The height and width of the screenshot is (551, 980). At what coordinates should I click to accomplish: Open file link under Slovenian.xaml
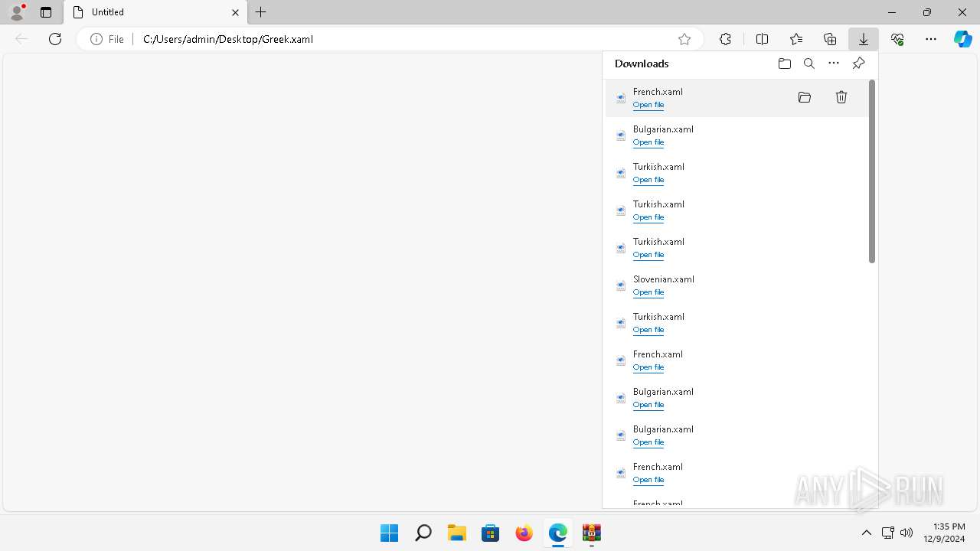pos(648,292)
